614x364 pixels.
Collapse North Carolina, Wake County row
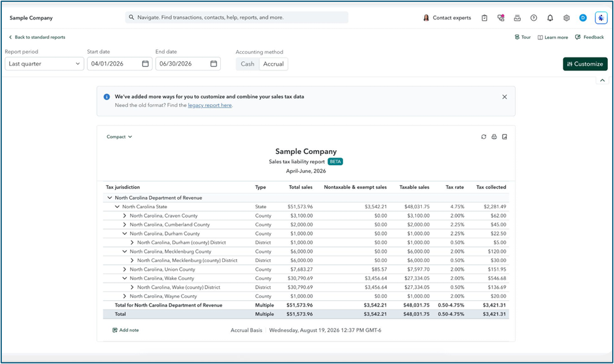coord(125,278)
